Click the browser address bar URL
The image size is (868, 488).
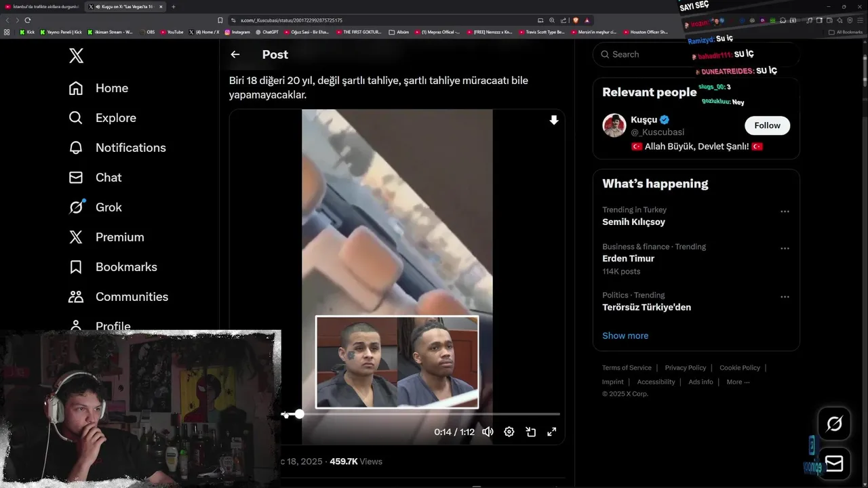[x=292, y=20]
